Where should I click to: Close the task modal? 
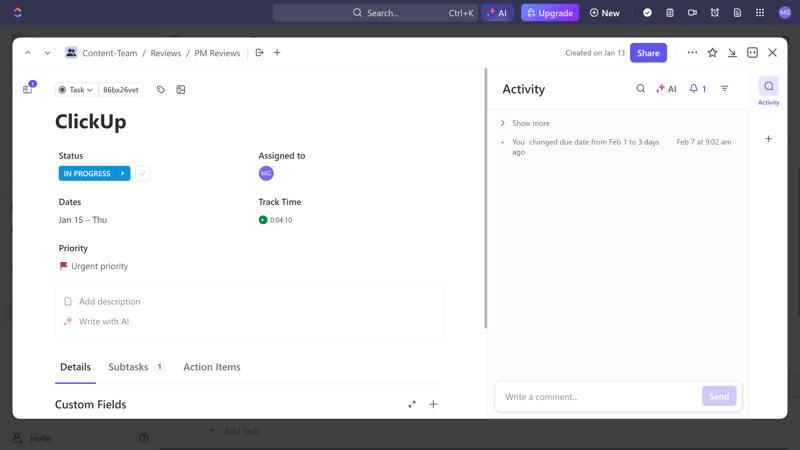click(772, 53)
